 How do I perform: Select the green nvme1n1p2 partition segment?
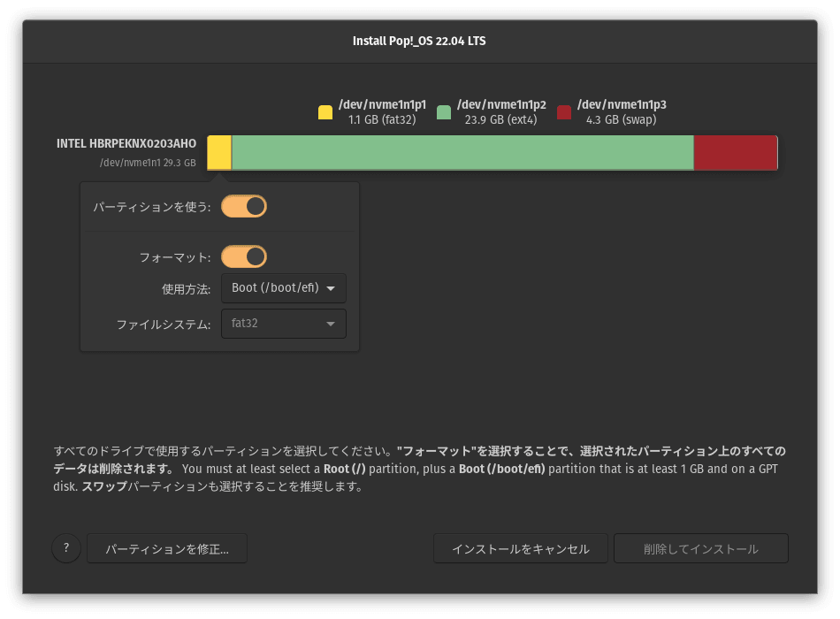pos(462,153)
